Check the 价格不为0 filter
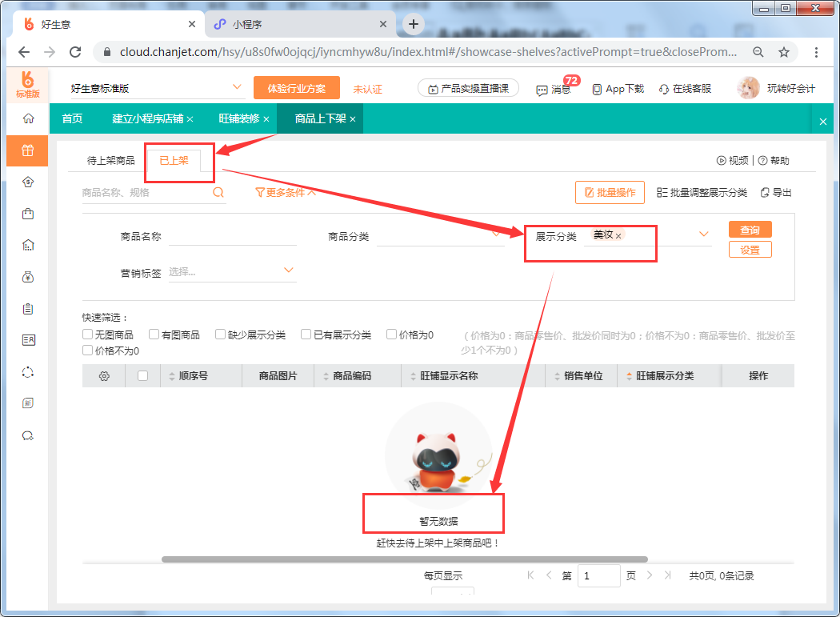 (88, 351)
